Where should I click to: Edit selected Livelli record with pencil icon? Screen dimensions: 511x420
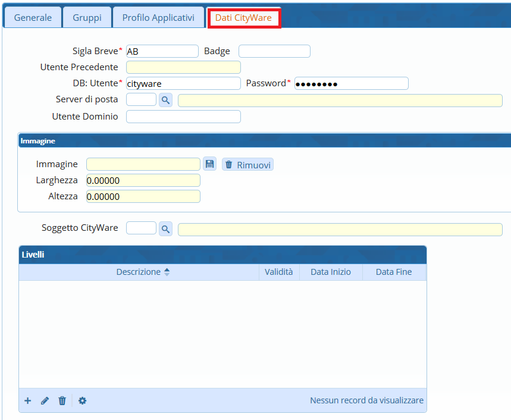(45, 401)
